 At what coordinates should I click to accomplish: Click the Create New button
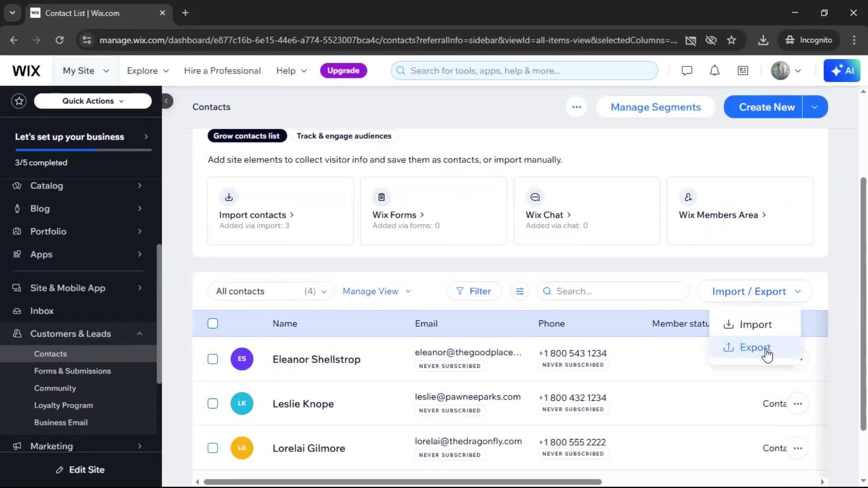tap(764, 107)
